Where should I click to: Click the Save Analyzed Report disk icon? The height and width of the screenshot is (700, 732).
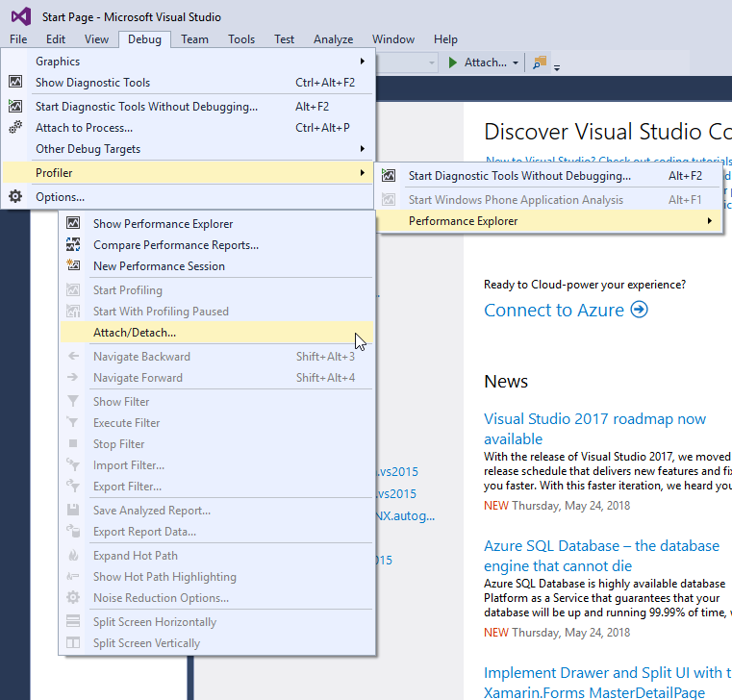click(73, 510)
